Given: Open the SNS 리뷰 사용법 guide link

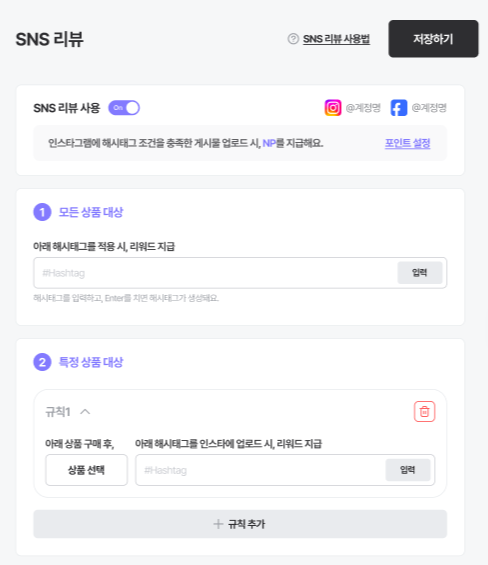Looking at the screenshot, I should pos(336,39).
